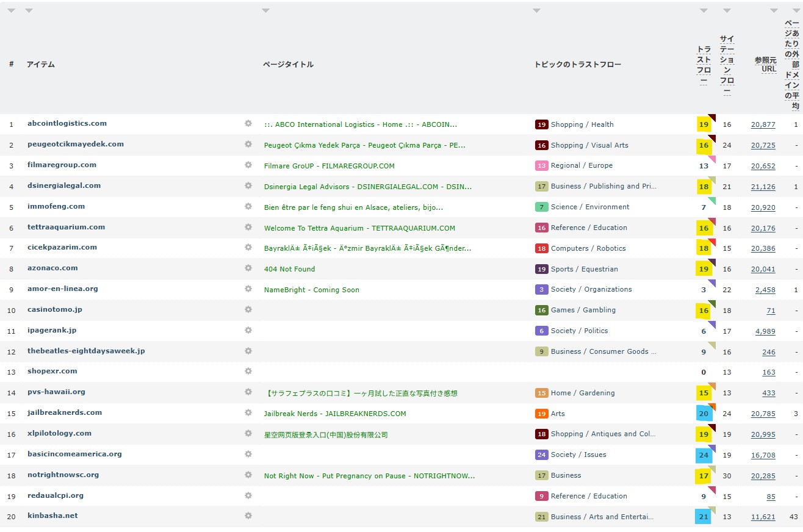803x532 pixels.
Task: Open 'NameBright - Coming Soon' page title
Action: pyautogui.click(x=312, y=290)
